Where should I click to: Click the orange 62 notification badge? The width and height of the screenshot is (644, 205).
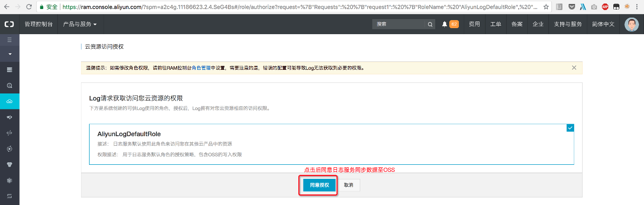pyautogui.click(x=454, y=24)
